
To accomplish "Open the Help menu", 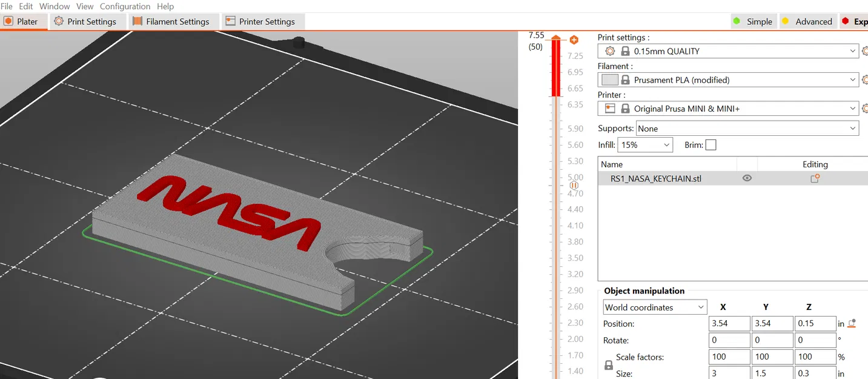I will coord(165,6).
